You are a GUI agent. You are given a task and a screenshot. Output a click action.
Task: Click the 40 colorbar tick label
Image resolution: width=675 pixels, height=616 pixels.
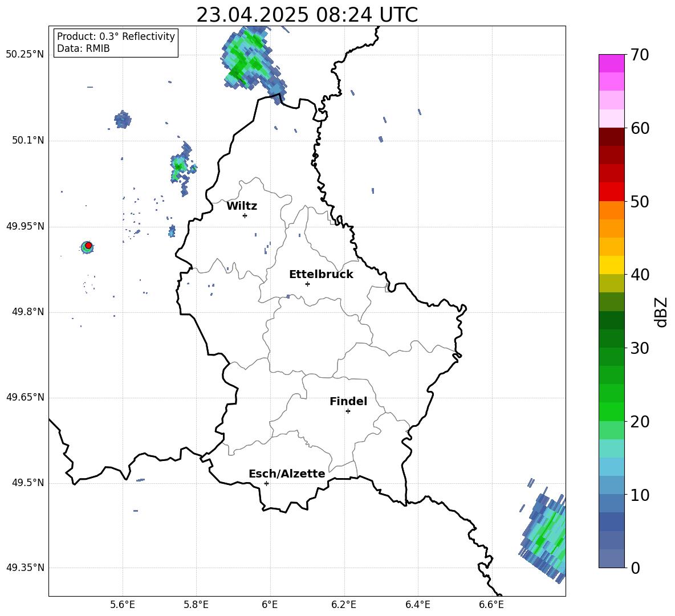point(640,275)
